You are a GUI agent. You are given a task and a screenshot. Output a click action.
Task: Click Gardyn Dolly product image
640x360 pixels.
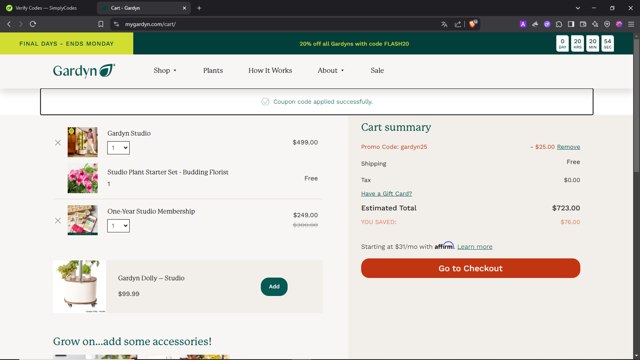tap(79, 287)
